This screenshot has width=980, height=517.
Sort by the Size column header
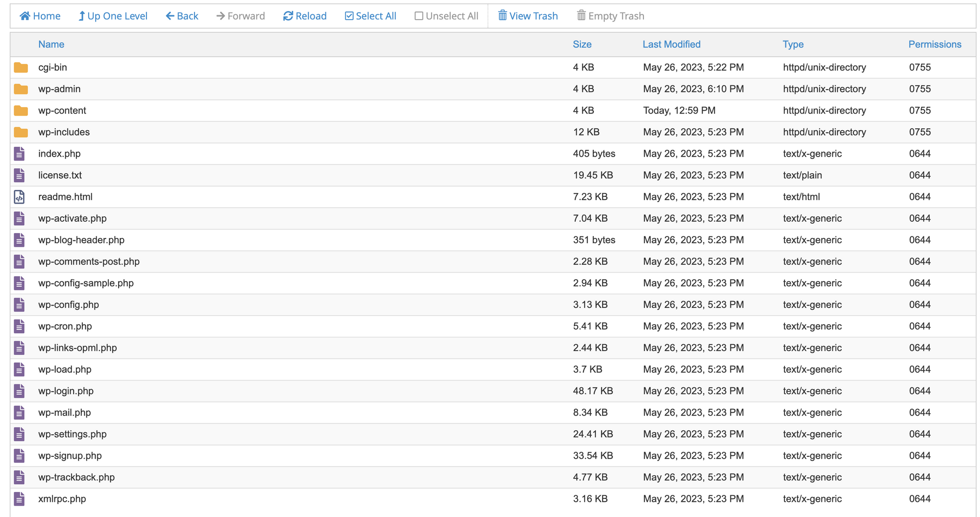582,45
